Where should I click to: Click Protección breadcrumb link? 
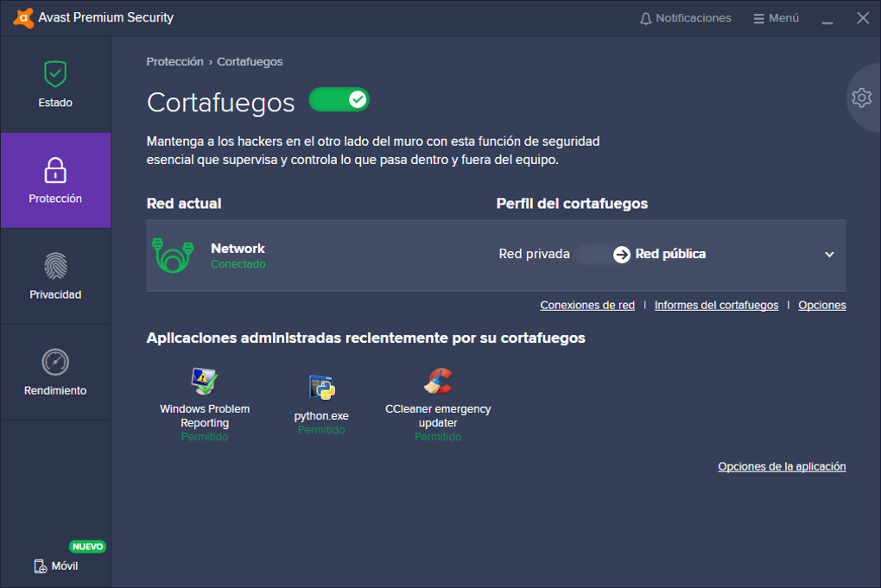point(174,62)
